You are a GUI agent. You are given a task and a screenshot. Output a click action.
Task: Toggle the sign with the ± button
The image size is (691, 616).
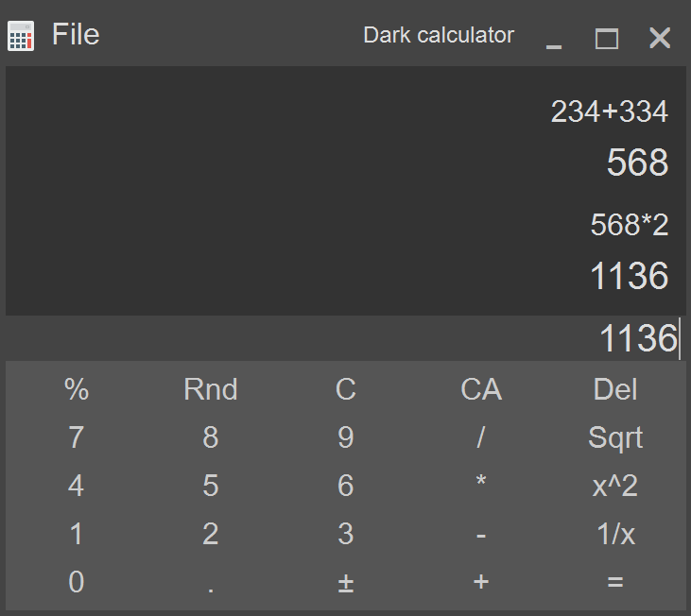pos(346,582)
